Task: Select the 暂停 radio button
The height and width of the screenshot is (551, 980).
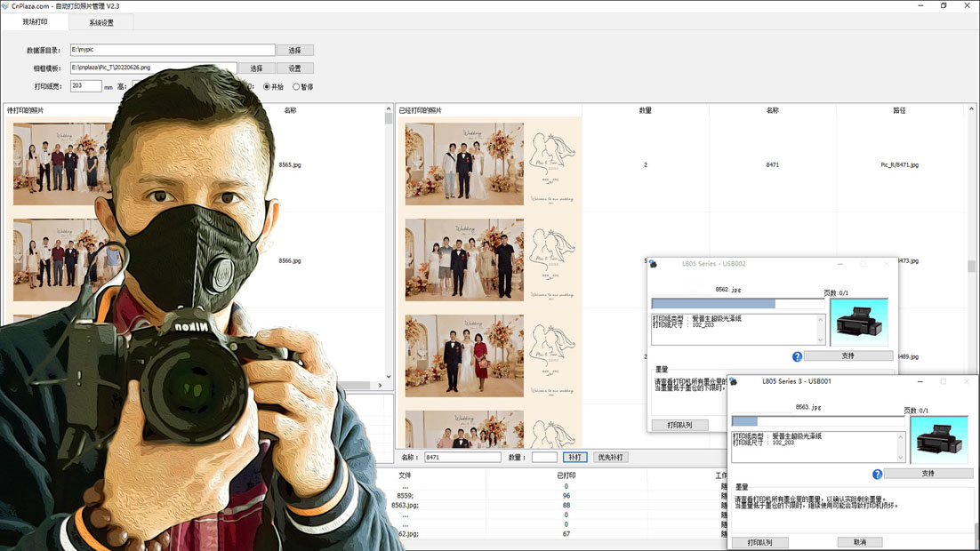Action: (x=296, y=87)
